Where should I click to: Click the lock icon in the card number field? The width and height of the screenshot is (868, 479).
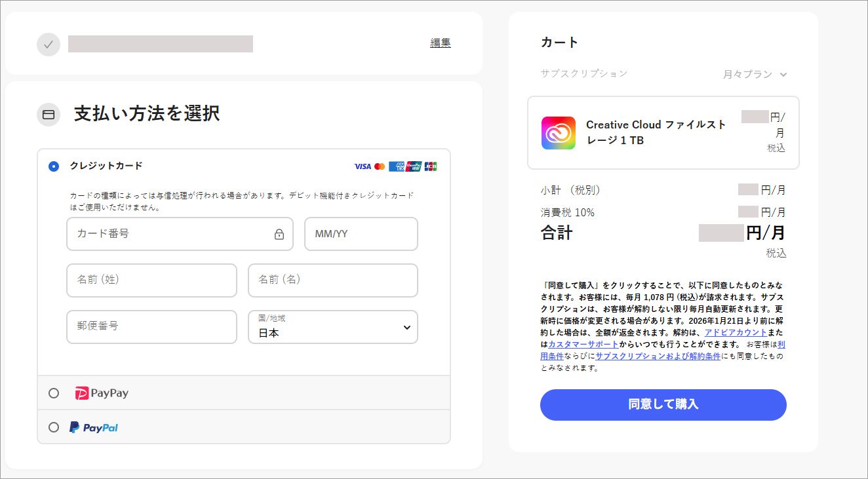tap(279, 234)
